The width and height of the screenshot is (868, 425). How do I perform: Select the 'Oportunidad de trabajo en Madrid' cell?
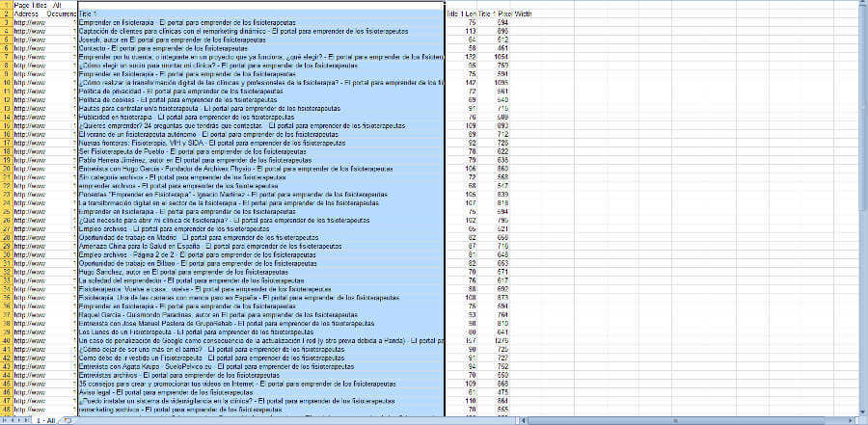tap(260, 237)
